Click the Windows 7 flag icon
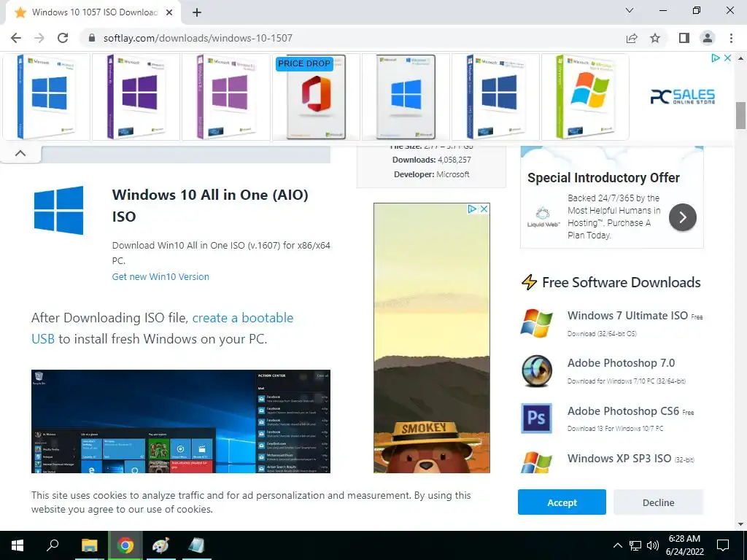Image resolution: width=747 pixels, height=560 pixels. point(536,323)
